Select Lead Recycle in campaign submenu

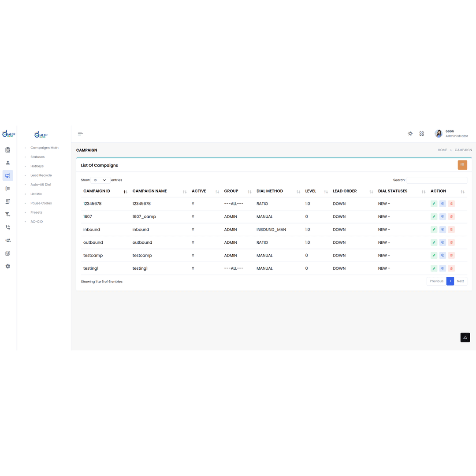tap(41, 175)
